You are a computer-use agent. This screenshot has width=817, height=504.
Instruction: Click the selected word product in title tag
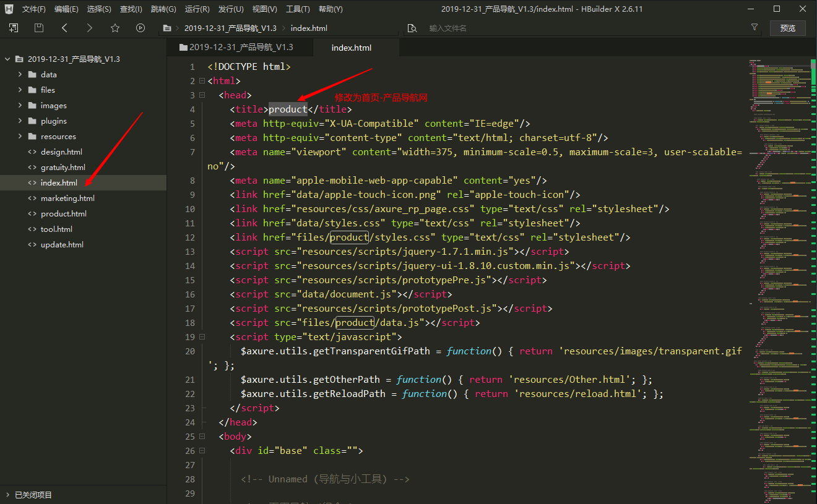[x=288, y=109]
